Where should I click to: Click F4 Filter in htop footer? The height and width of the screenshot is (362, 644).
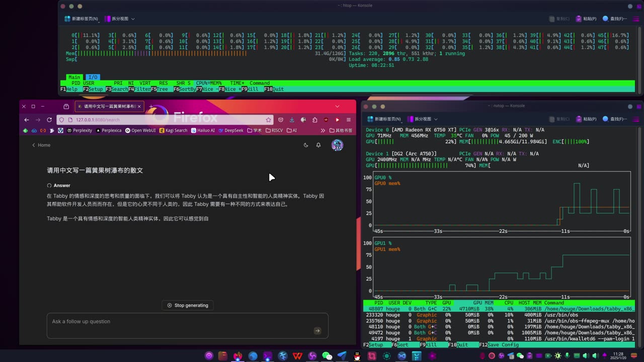(139, 89)
